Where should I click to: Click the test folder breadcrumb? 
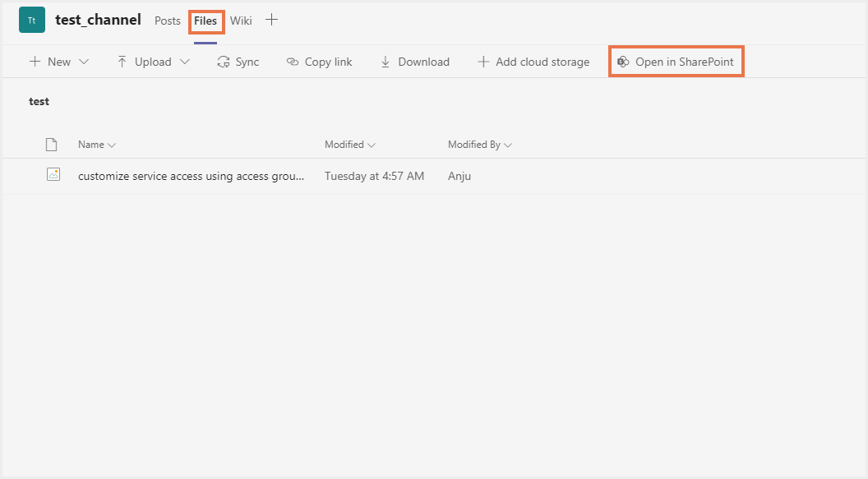(x=39, y=102)
